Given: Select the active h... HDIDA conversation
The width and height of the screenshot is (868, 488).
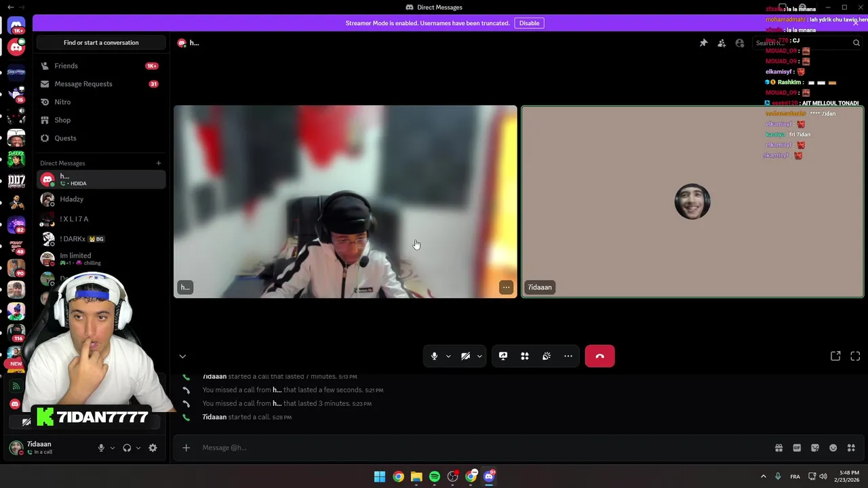Looking at the screenshot, I should click(100, 180).
